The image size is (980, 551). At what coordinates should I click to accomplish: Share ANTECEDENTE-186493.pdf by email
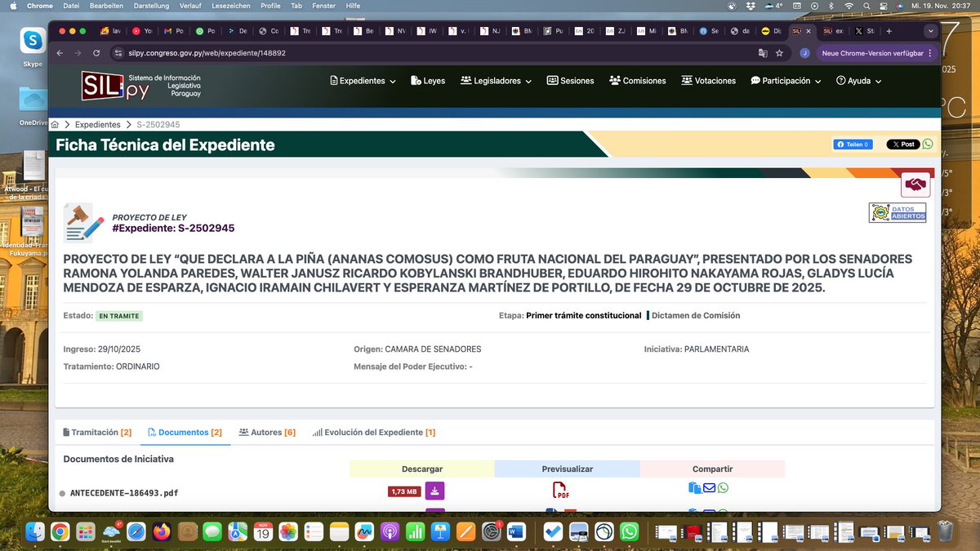(709, 488)
